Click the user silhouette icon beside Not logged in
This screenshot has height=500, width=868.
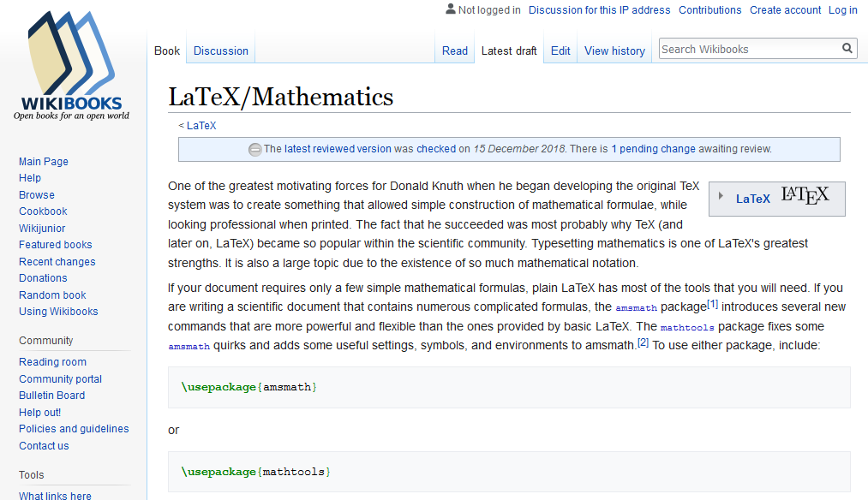point(451,9)
